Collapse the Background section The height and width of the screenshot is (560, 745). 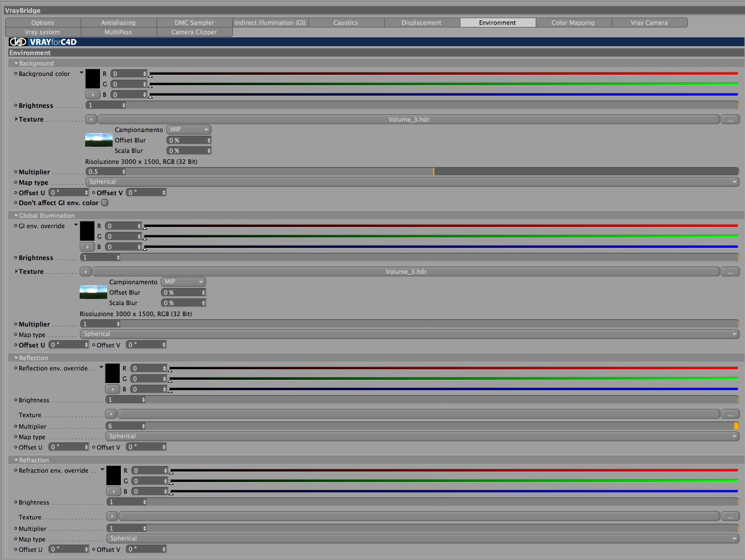[x=16, y=63]
